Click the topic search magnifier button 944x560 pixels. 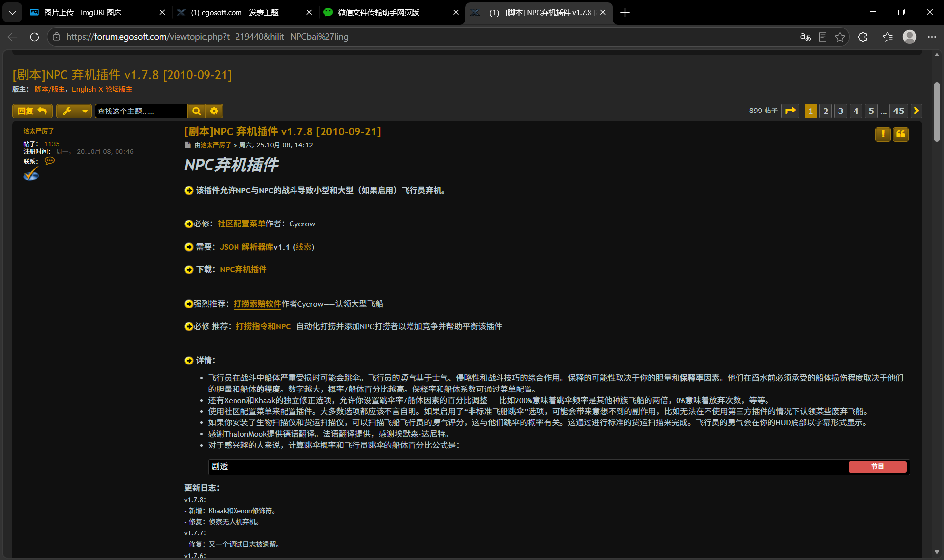pyautogui.click(x=196, y=111)
